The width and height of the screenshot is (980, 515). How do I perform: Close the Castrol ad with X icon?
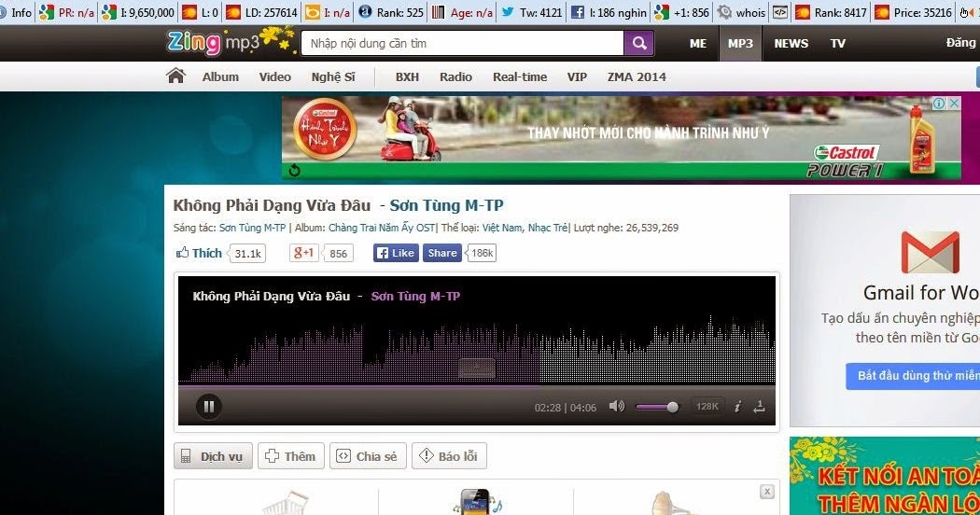coord(954,104)
